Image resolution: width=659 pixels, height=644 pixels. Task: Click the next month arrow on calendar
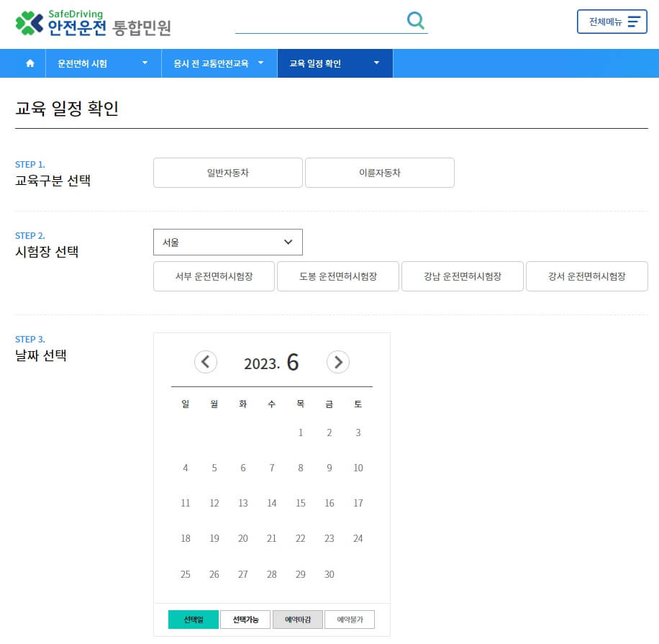[338, 362]
